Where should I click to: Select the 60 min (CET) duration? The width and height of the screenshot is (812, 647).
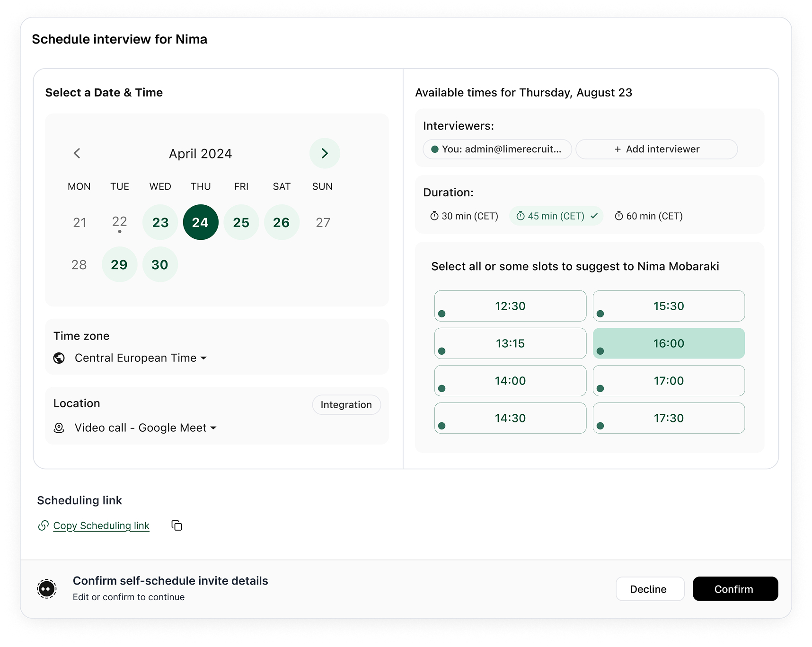[x=649, y=216]
